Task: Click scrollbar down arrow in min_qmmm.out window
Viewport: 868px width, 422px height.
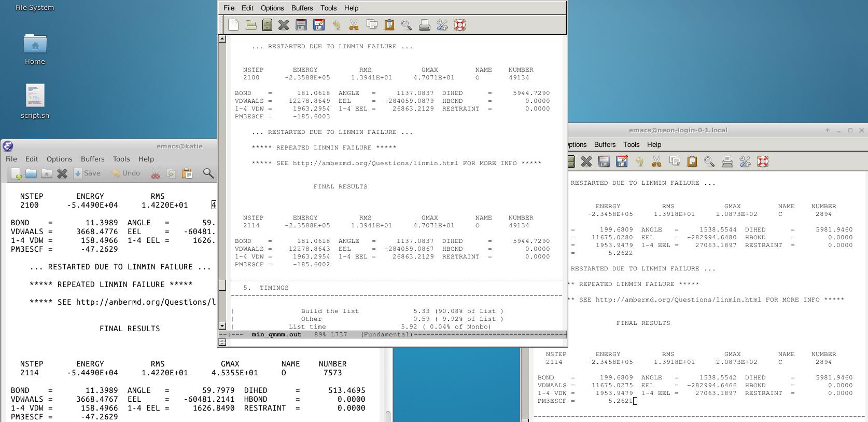Action: pyautogui.click(x=222, y=326)
